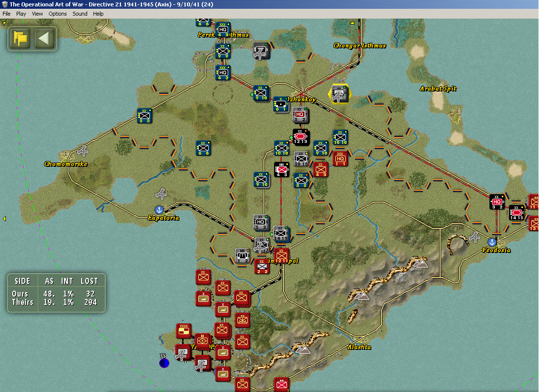The image size is (539, 392).
Task: Select the highlighted yellow unit near Dzhankoy
Action: (339, 94)
